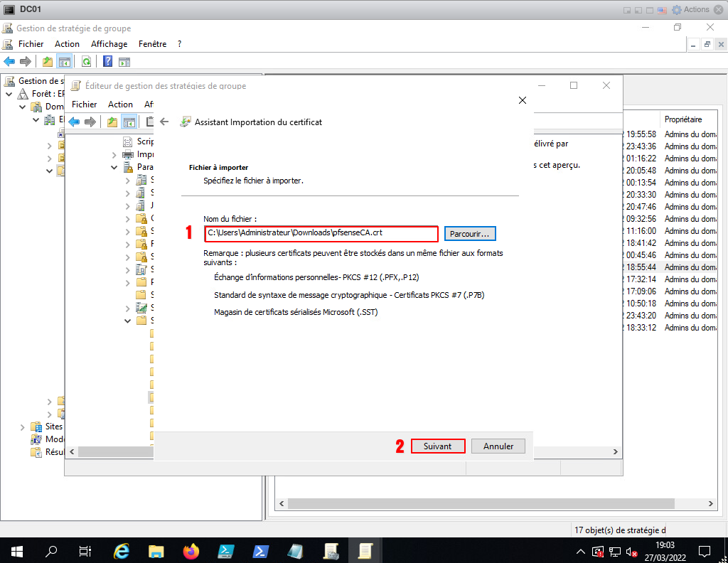728x563 pixels.
Task: Click the Suivant button in the wizard
Action: click(x=438, y=446)
